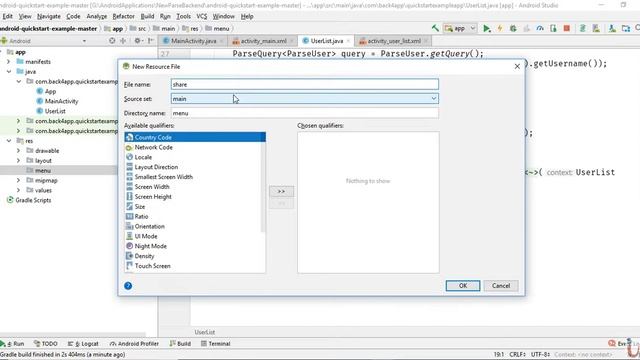Open the Tools menu
Screen dimensions: 640x360
coord(183,16)
